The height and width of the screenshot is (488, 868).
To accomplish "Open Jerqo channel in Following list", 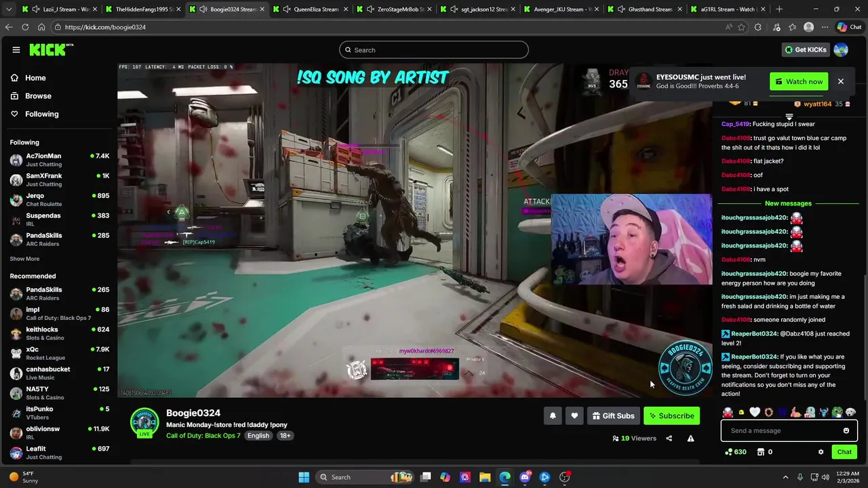I will (60, 200).
